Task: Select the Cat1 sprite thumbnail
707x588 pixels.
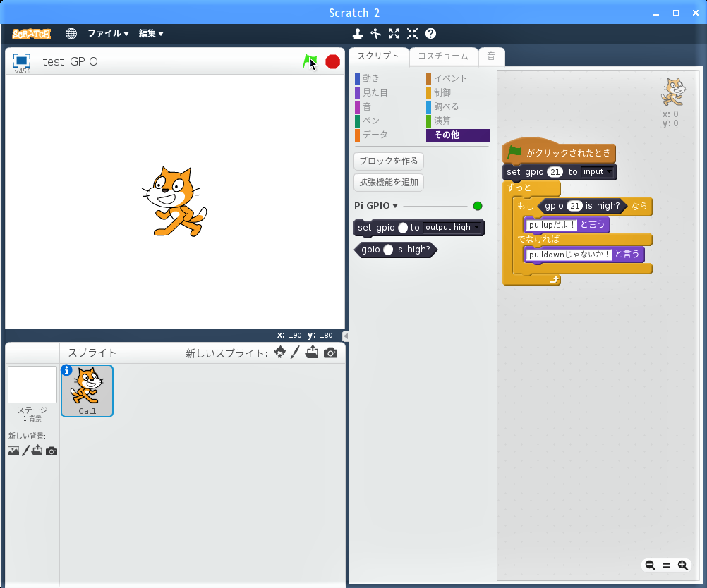Action: 87,391
